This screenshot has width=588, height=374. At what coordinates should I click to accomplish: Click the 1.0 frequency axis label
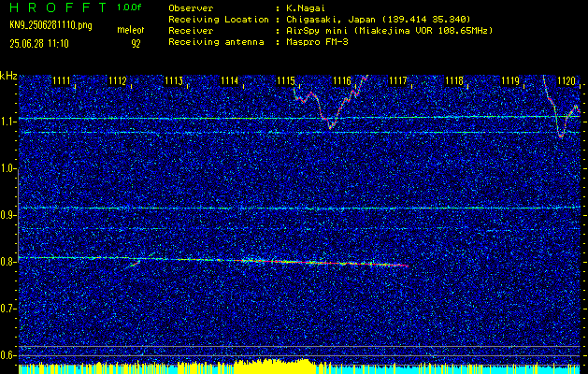tap(7, 169)
